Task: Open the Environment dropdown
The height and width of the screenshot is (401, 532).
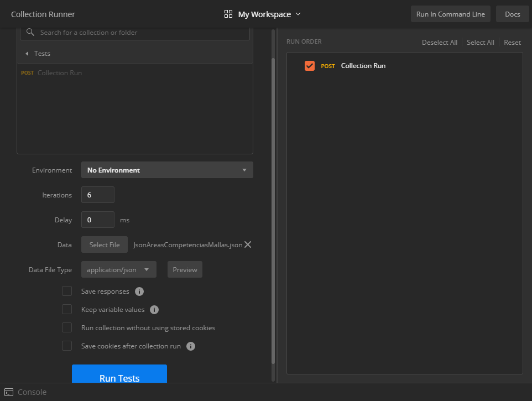Action: pos(167,170)
